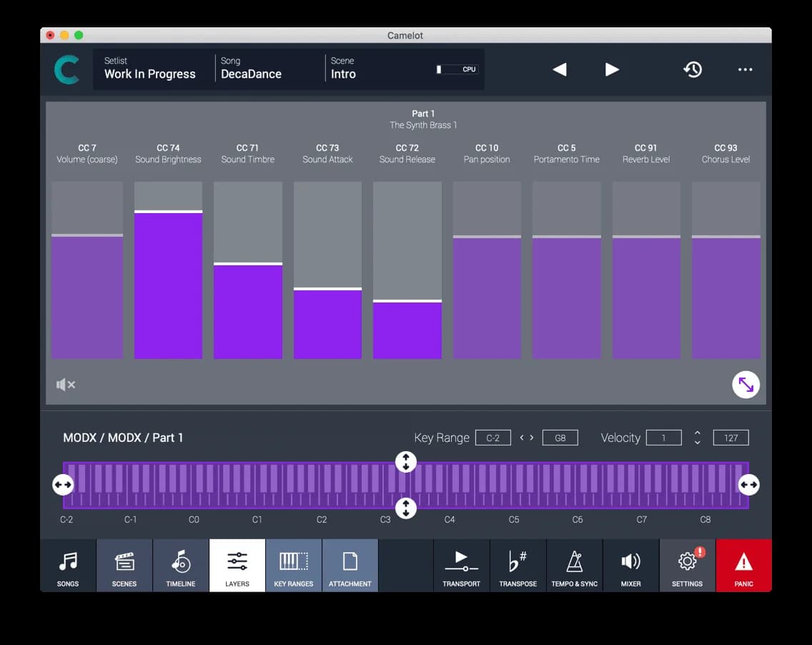Open the history revert control
812x645 pixels.
tap(692, 69)
